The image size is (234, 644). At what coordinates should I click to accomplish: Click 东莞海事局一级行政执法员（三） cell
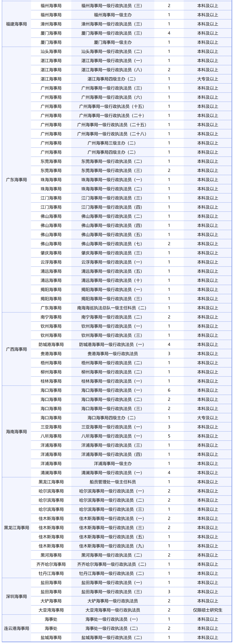113,171
